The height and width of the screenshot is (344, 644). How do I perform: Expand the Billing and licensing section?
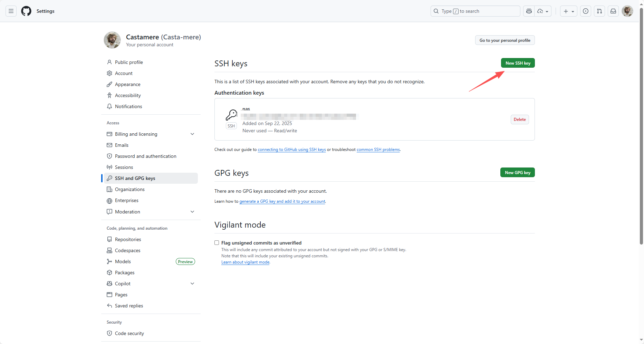click(x=192, y=134)
